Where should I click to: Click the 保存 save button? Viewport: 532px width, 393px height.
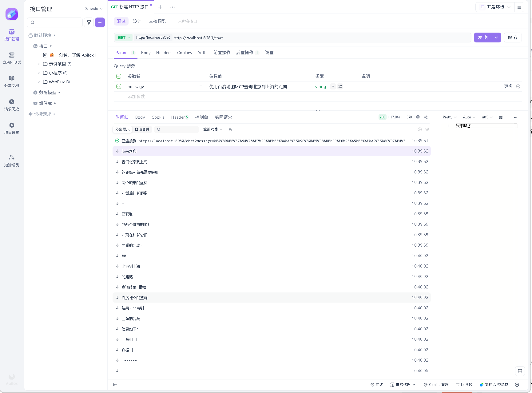(513, 38)
